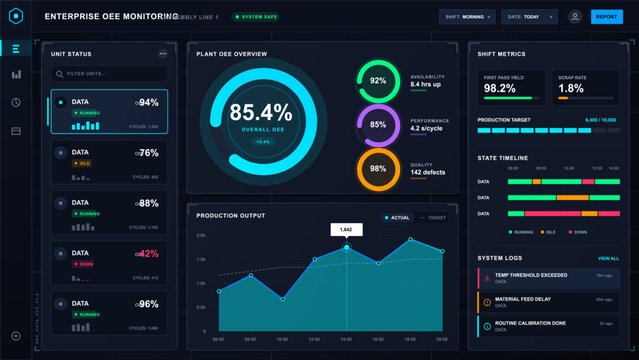Click the Idle status badge on 76% card
This screenshot has height=360, width=639.
(82, 163)
